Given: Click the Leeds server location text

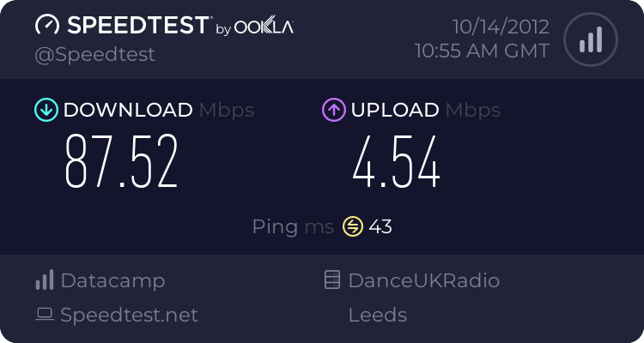Looking at the screenshot, I should [x=377, y=315].
